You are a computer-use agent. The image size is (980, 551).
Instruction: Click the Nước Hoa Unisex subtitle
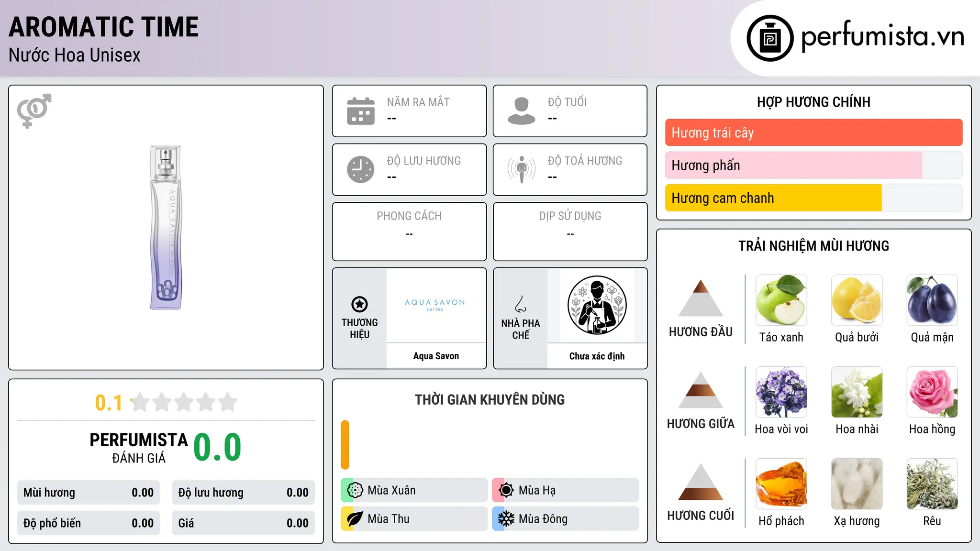(75, 55)
